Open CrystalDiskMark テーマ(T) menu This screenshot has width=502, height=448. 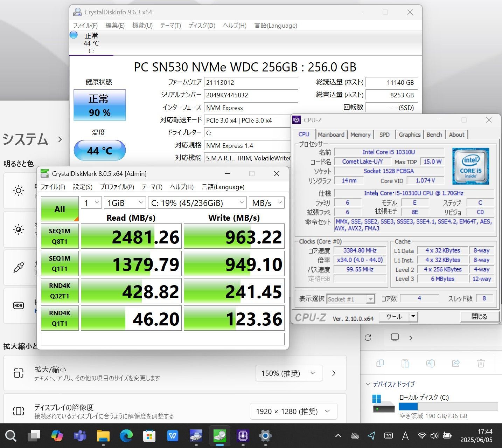click(152, 187)
